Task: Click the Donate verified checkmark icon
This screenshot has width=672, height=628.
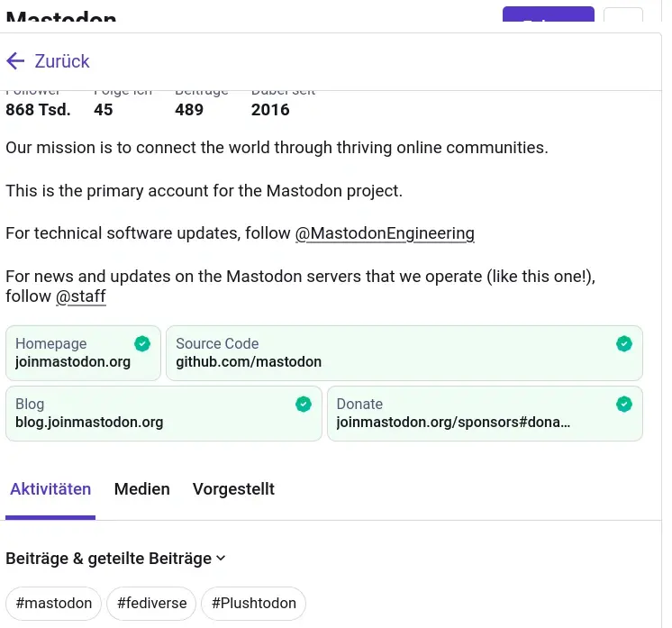Action: pos(623,404)
